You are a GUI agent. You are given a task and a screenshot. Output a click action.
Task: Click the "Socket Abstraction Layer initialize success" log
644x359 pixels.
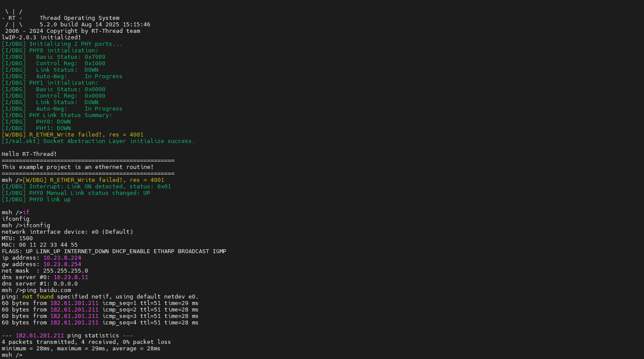119,141
